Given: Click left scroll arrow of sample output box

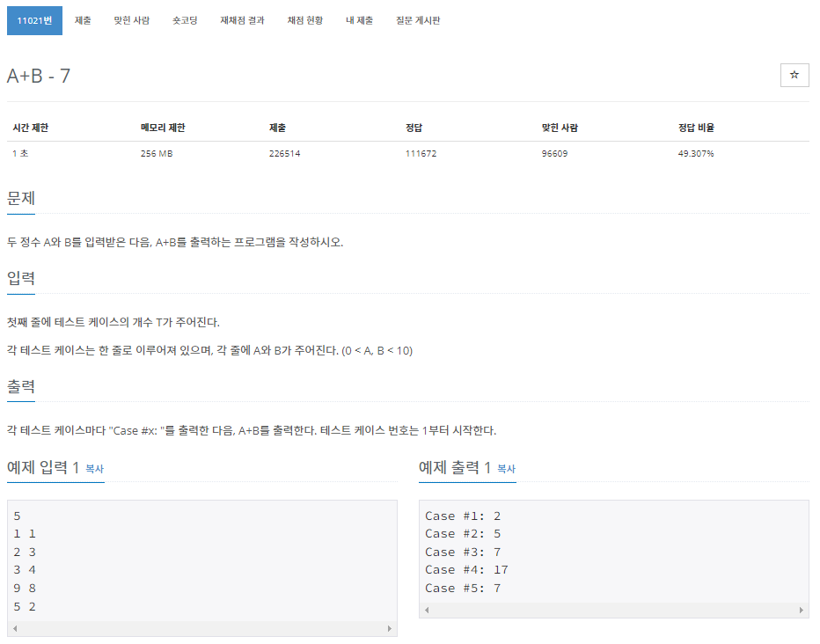Looking at the screenshot, I should (427, 610).
